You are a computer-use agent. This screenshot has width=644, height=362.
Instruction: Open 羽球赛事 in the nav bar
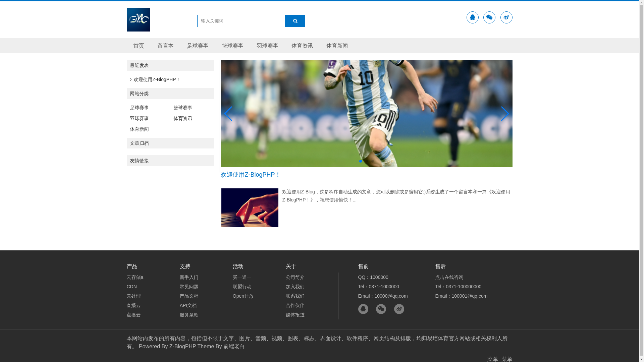click(267, 46)
